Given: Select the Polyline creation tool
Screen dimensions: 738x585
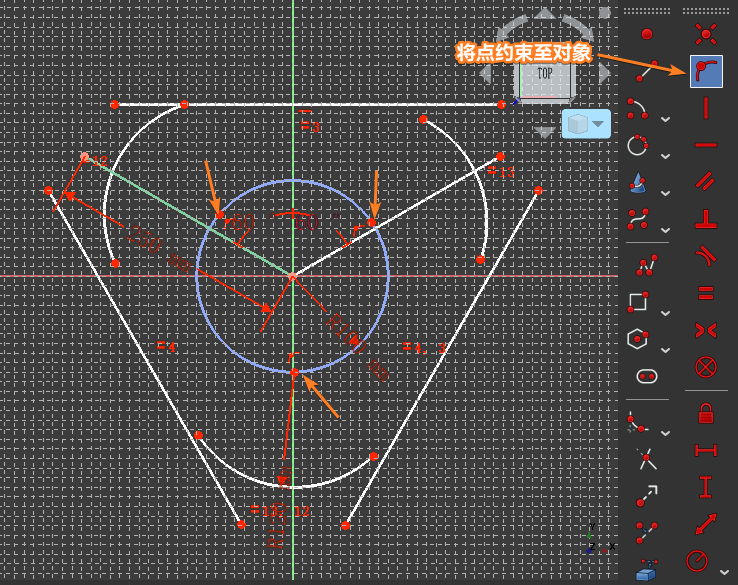Looking at the screenshot, I should click(x=647, y=265).
